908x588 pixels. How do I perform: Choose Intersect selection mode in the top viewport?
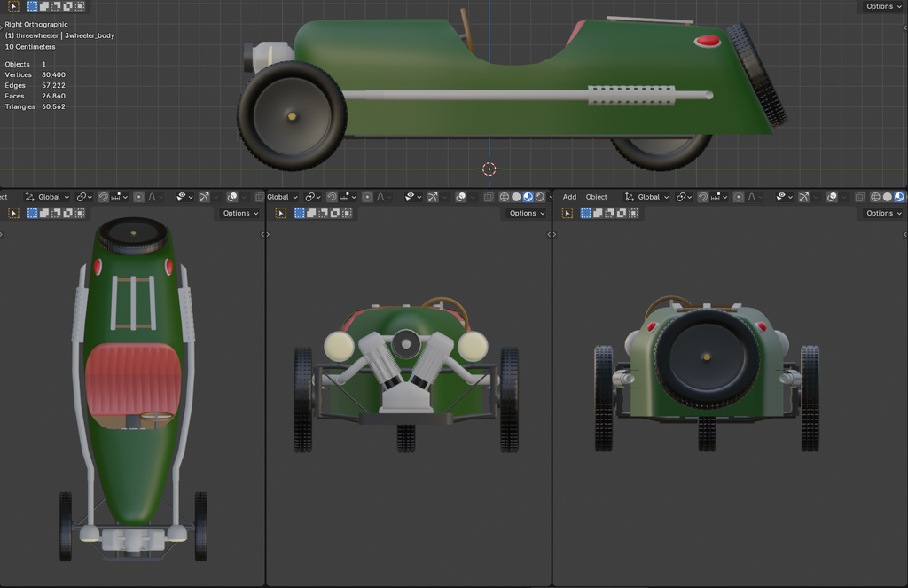[x=79, y=6]
